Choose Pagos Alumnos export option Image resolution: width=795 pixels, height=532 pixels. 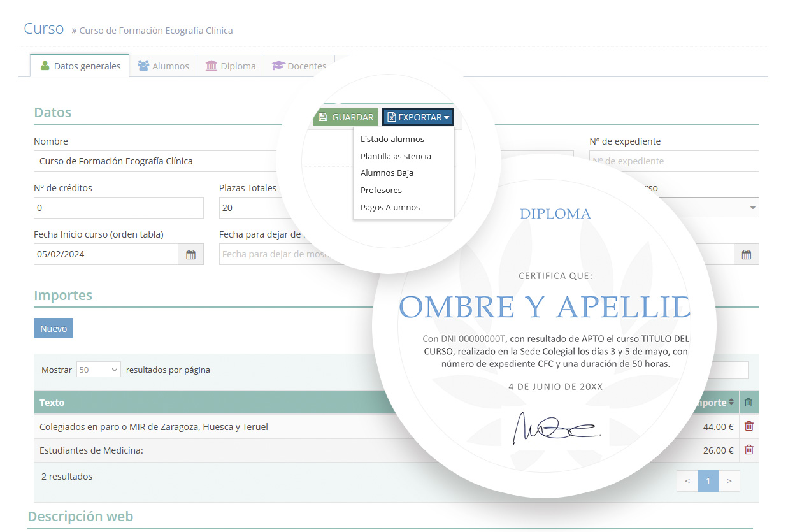point(390,207)
